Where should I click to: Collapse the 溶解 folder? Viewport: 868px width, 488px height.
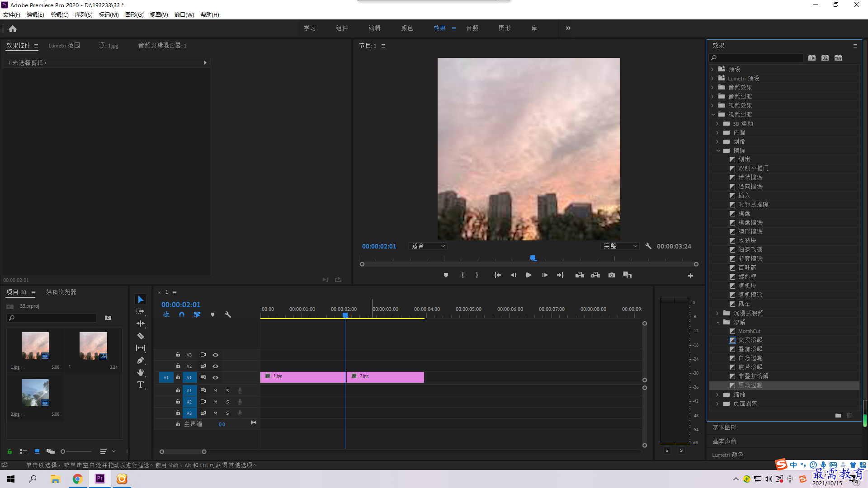[718, 322]
